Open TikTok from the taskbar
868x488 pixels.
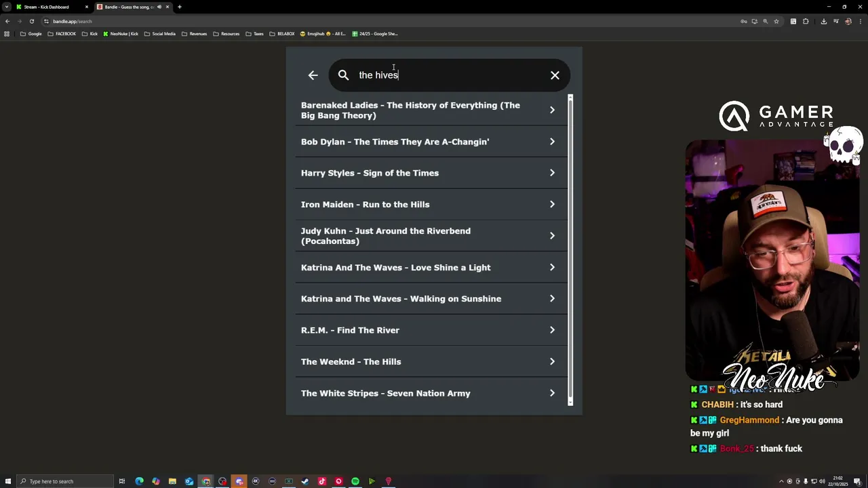(322, 481)
